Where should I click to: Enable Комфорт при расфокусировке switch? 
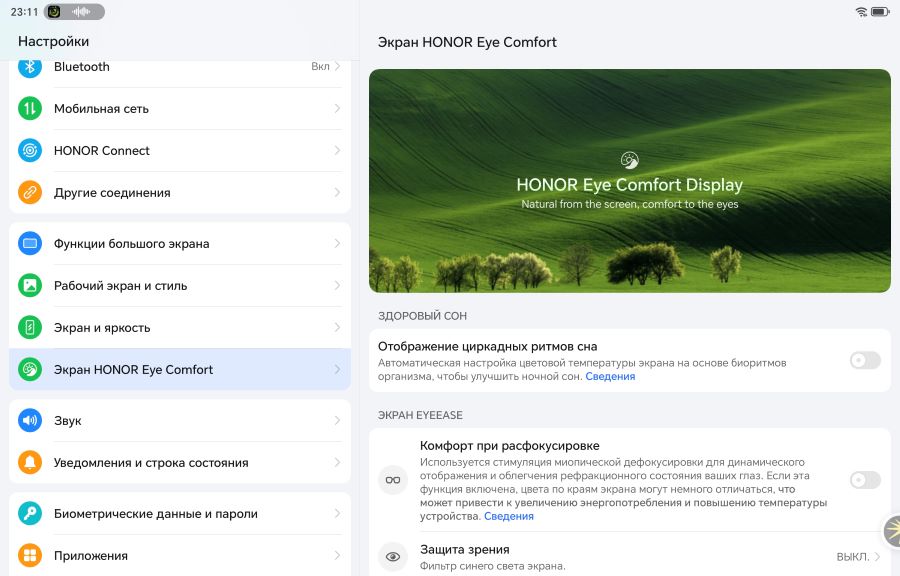pyautogui.click(x=865, y=480)
